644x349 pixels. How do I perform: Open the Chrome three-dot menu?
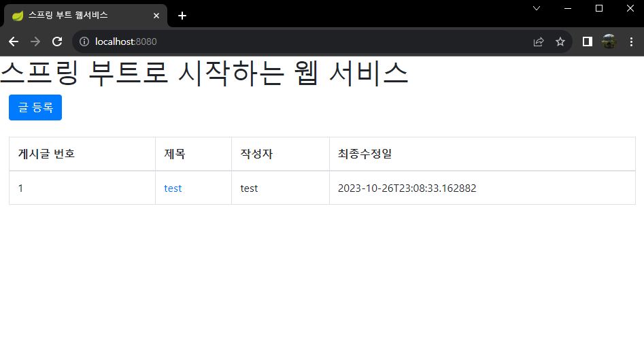coord(631,41)
